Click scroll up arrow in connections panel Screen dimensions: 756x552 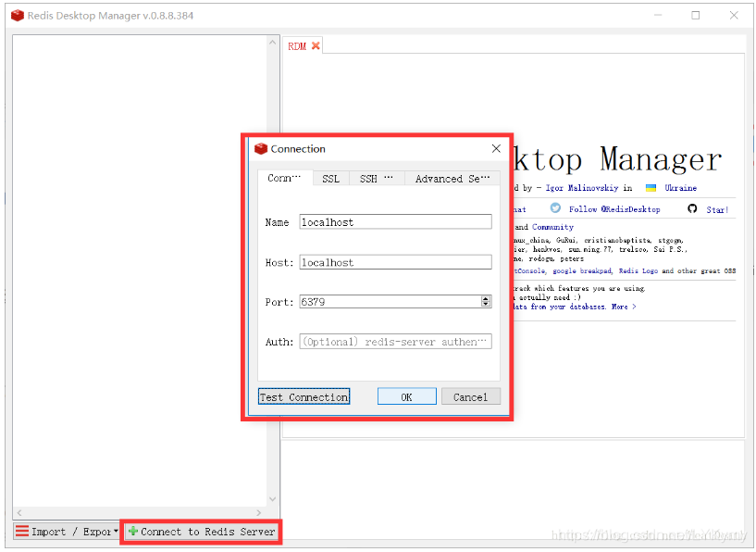point(272,43)
